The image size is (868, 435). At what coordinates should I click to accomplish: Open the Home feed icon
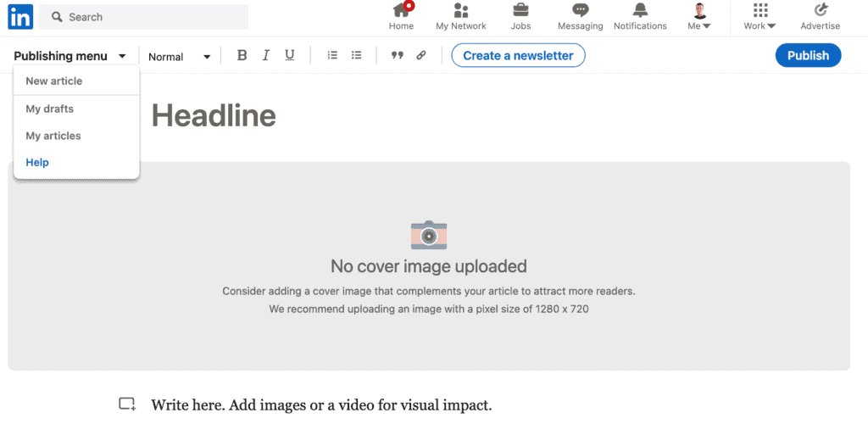point(401,11)
